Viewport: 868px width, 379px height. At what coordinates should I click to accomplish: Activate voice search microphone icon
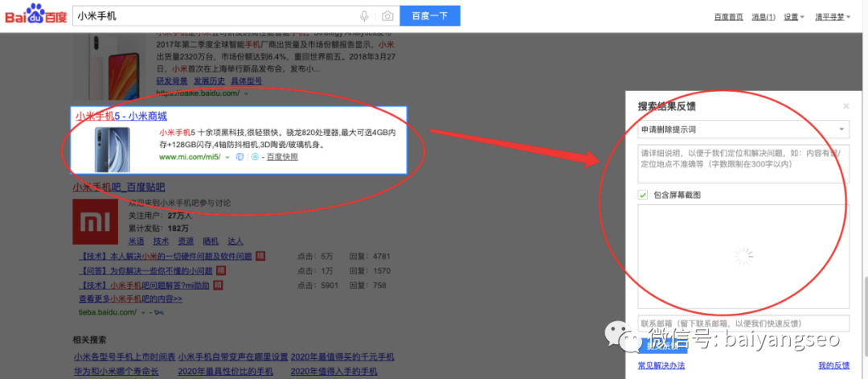pos(364,16)
